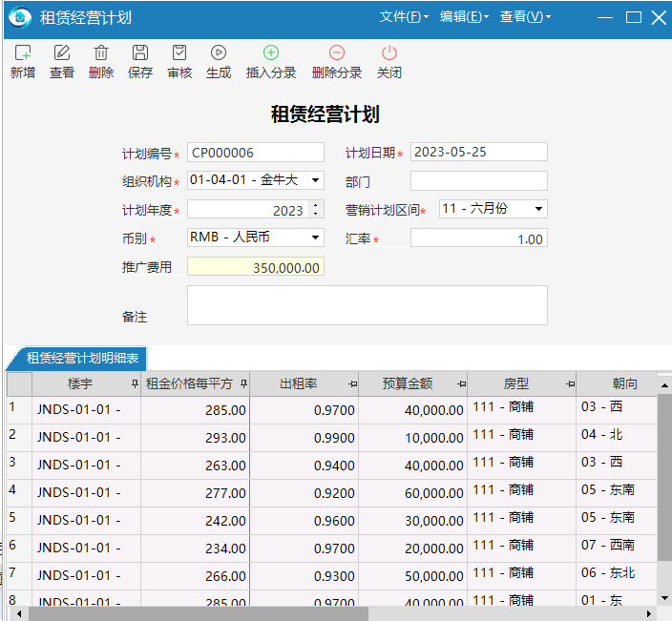The width and height of the screenshot is (672, 621).
Task: Click occupancy rate cell 0.9400
Action: click(x=304, y=466)
